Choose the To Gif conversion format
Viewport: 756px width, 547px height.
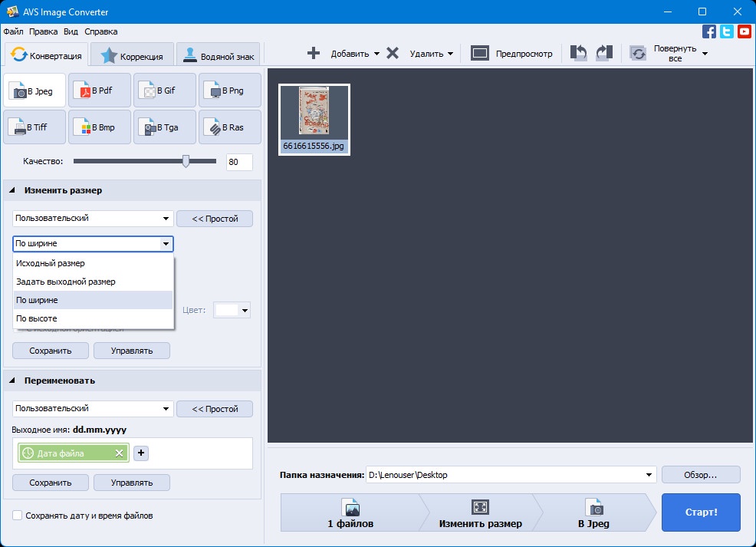164,91
